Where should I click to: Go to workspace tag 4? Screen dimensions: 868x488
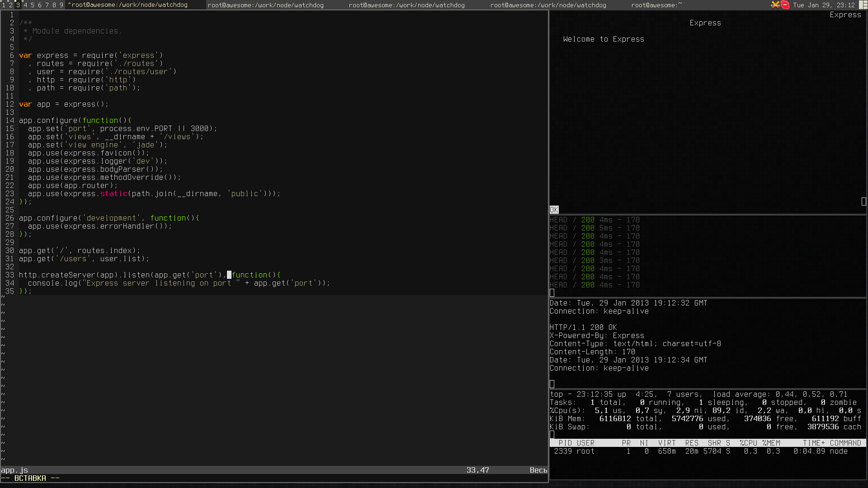25,5
